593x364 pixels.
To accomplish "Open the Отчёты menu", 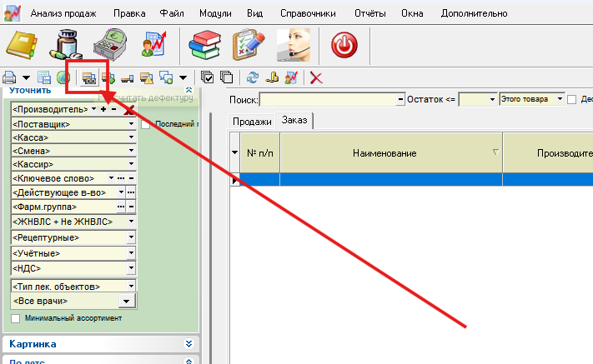I will coord(369,13).
